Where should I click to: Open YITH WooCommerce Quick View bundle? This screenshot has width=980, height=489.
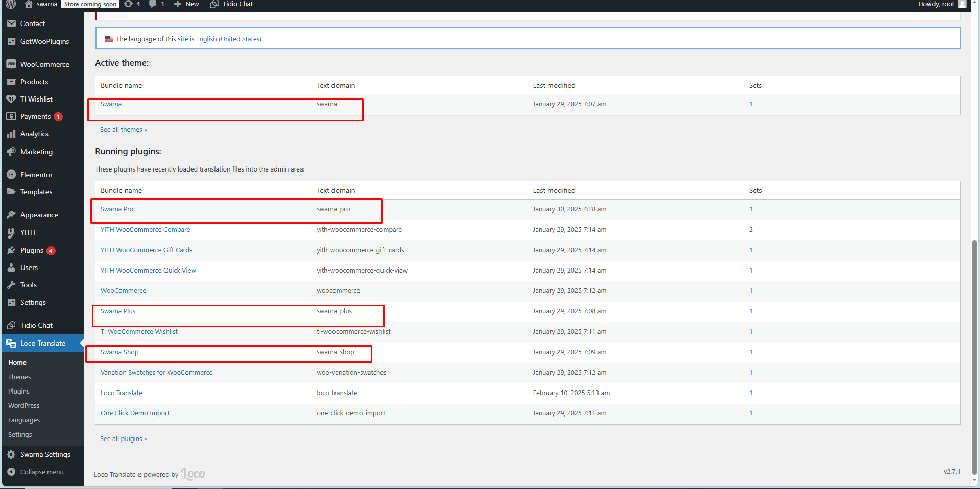pyautogui.click(x=148, y=270)
